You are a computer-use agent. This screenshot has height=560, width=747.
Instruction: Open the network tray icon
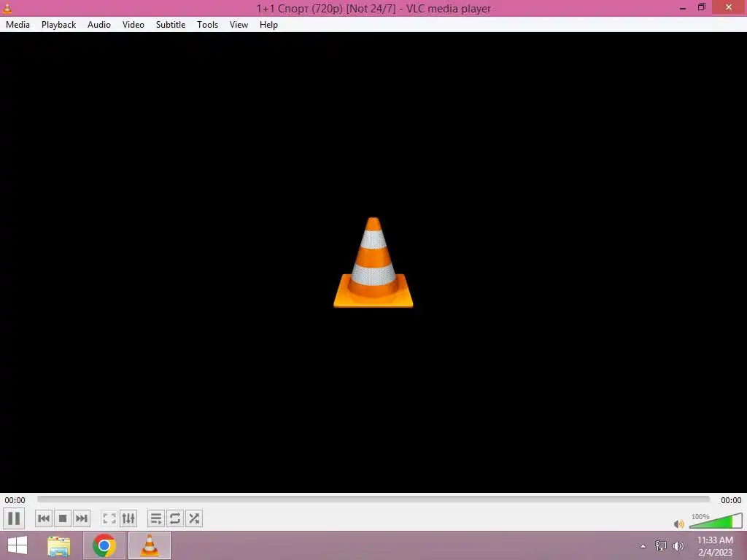[x=661, y=546]
